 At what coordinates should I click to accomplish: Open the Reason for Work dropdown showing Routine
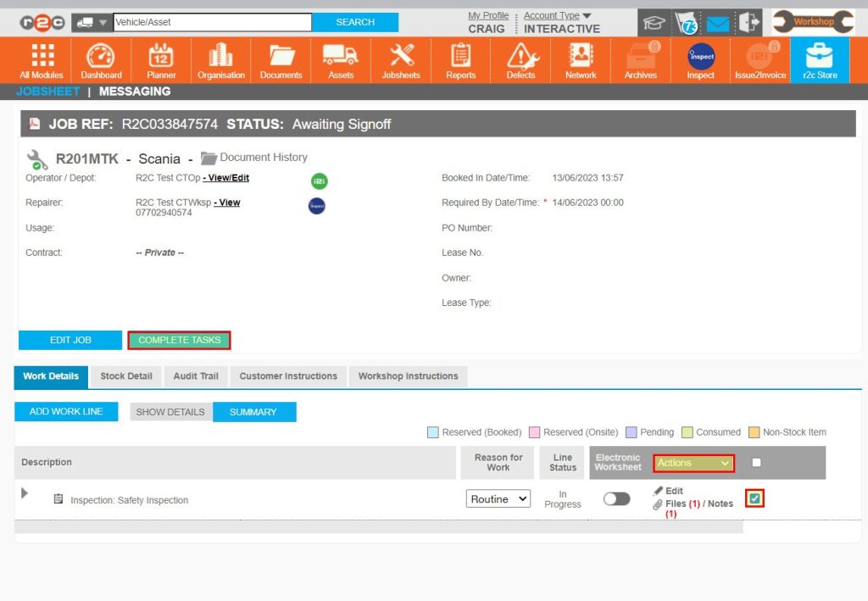498,499
